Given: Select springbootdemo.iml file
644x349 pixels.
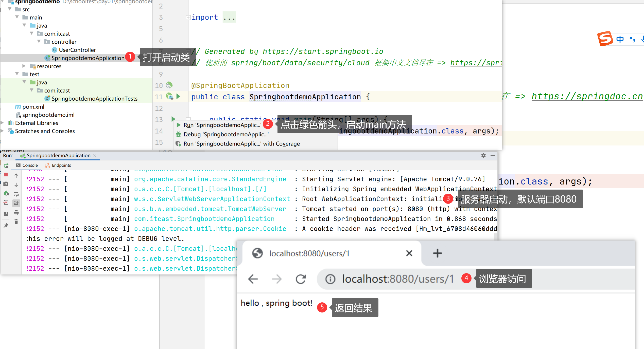Looking at the screenshot, I should pos(45,115).
